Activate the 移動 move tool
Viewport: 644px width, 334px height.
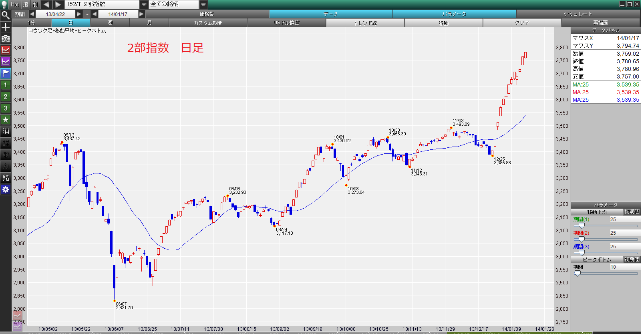(443, 23)
